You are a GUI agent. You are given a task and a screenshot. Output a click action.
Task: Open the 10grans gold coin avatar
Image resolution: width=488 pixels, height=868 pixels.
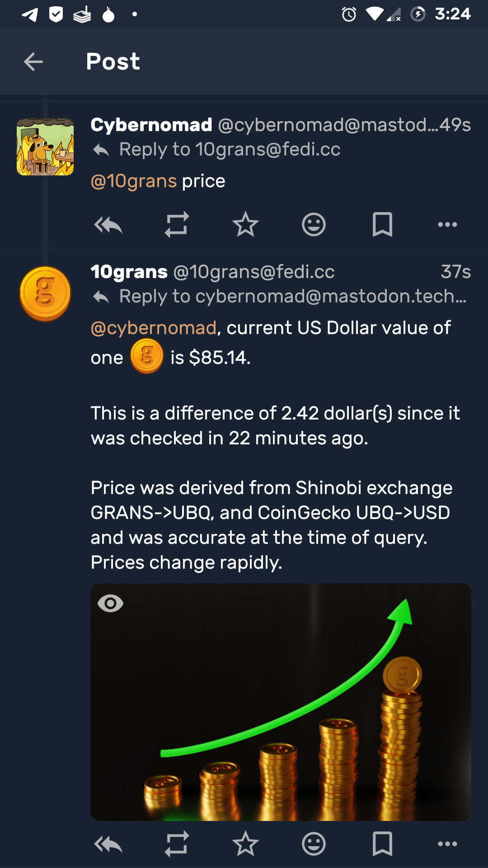pyautogui.click(x=45, y=294)
